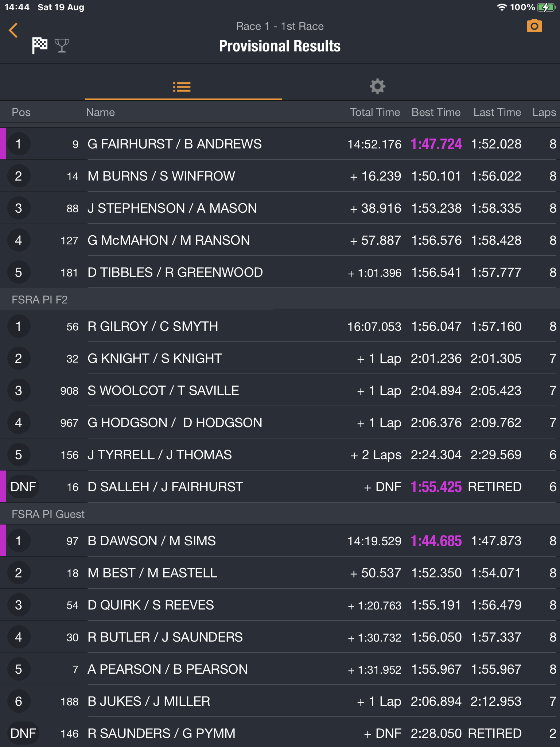
Task: Tap the checkered flag icon
Action: pos(40,45)
